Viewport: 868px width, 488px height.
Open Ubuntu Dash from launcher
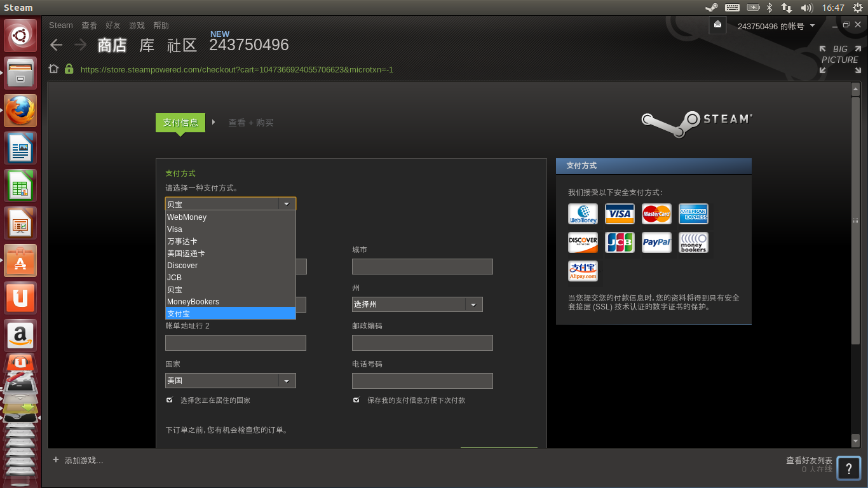point(21,36)
